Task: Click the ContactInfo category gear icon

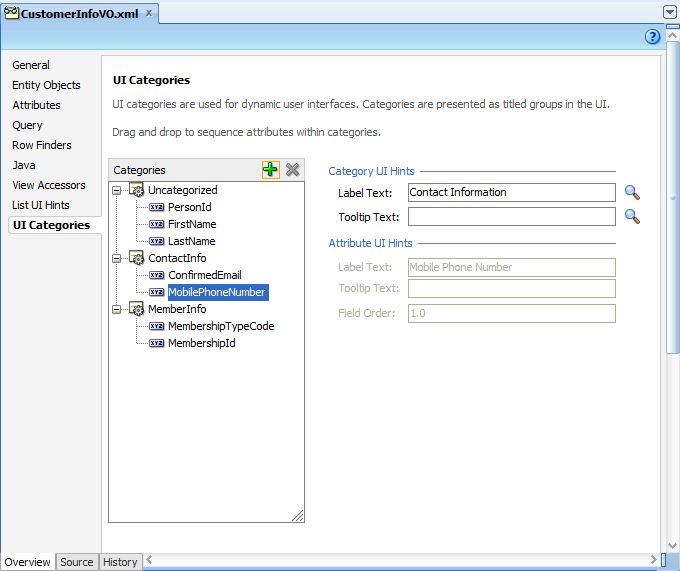Action: pyautogui.click(x=137, y=258)
